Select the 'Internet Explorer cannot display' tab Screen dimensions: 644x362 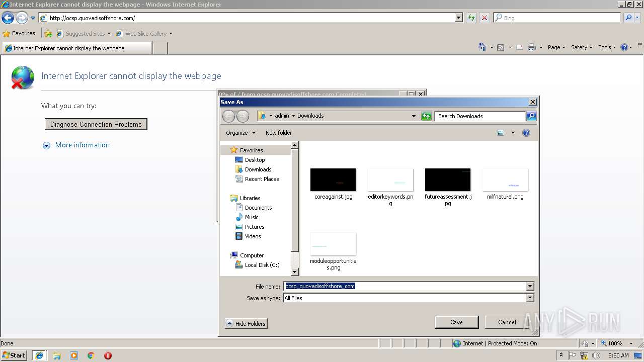(x=76, y=48)
